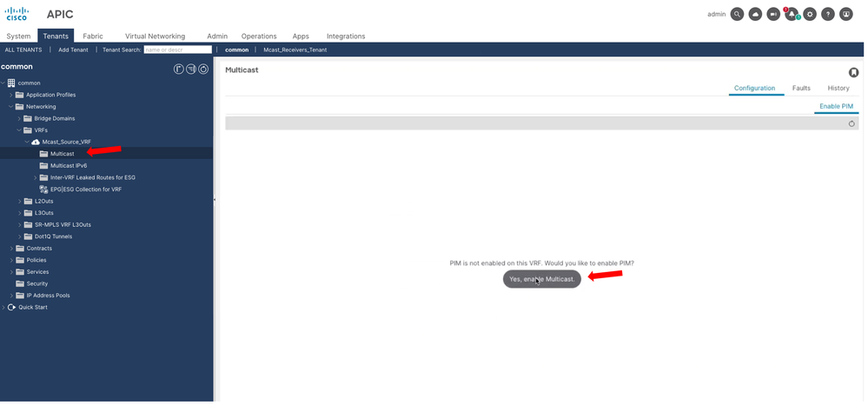Collapse the VRFs node
The height and width of the screenshot is (406, 868).
coord(19,130)
